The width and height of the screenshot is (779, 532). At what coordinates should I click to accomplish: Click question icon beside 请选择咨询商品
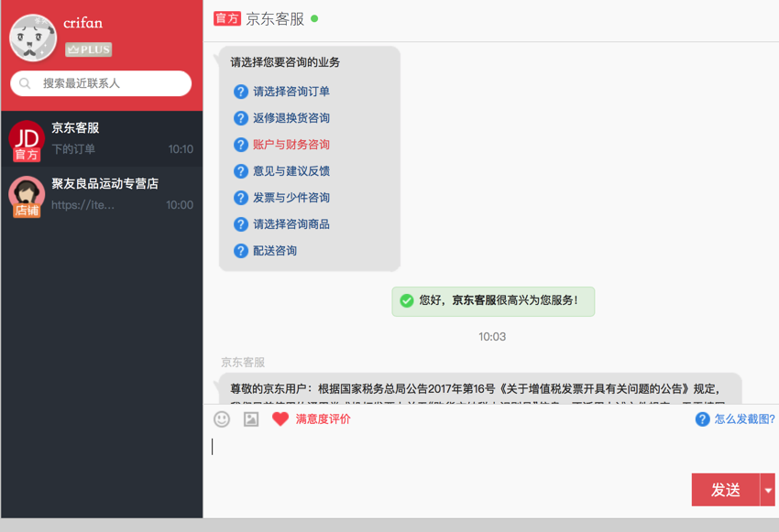[x=240, y=224]
